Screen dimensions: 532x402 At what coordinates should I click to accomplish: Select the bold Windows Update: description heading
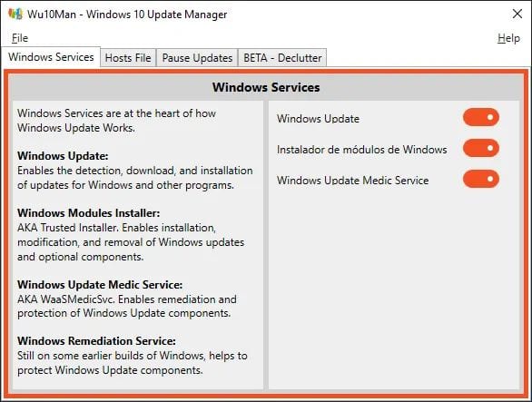coord(63,156)
